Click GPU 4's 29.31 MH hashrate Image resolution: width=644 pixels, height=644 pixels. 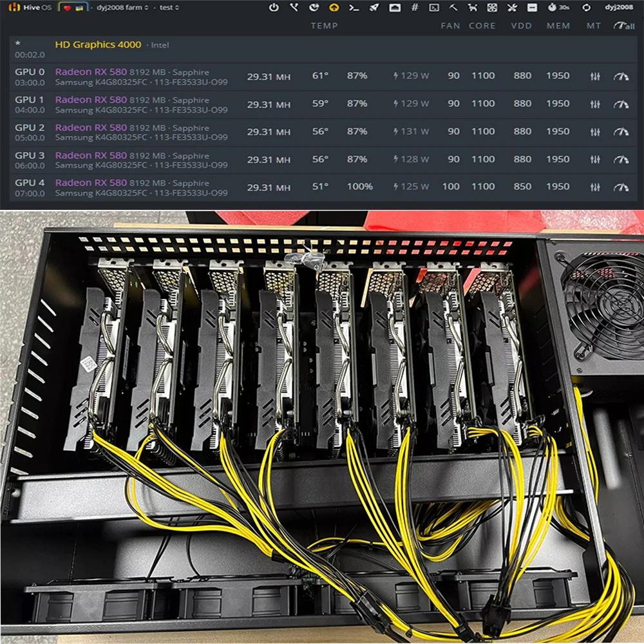[x=269, y=187]
